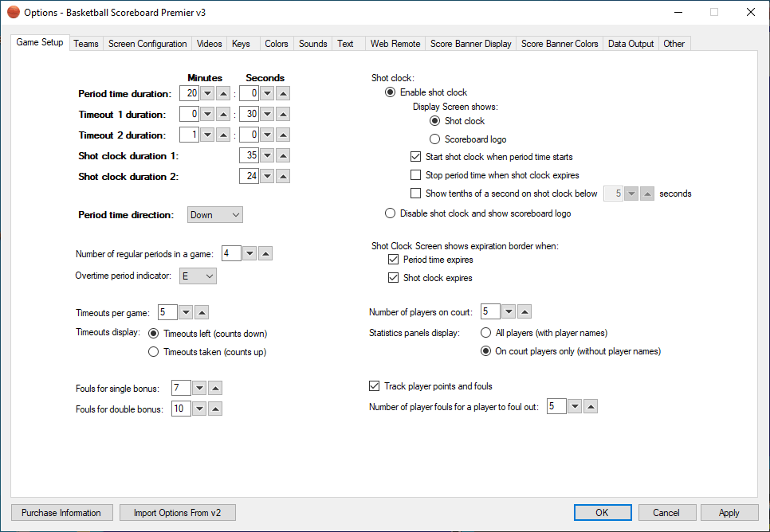
Task: Decrease timeouts per game value
Action: (x=186, y=313)
